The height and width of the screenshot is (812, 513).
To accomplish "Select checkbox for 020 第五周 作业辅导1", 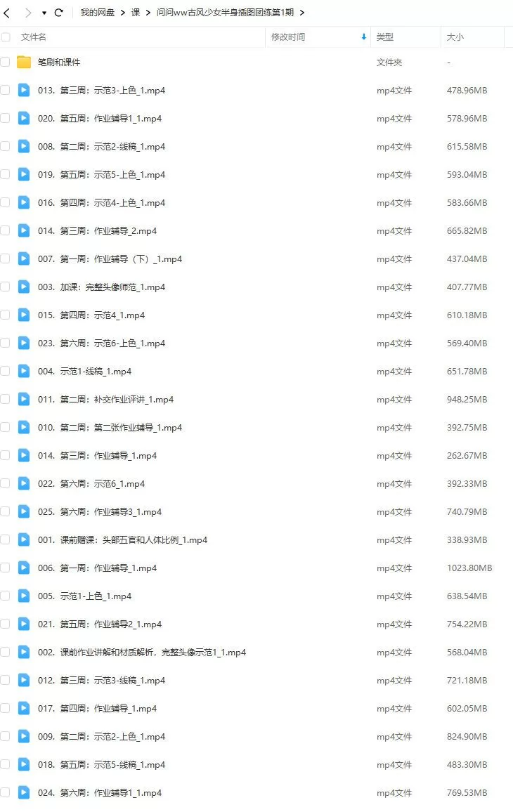I will 5,118.
